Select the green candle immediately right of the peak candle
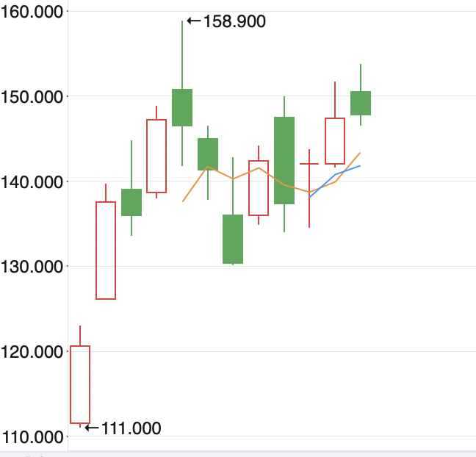476x457 pixels. (x=208, y=154)
